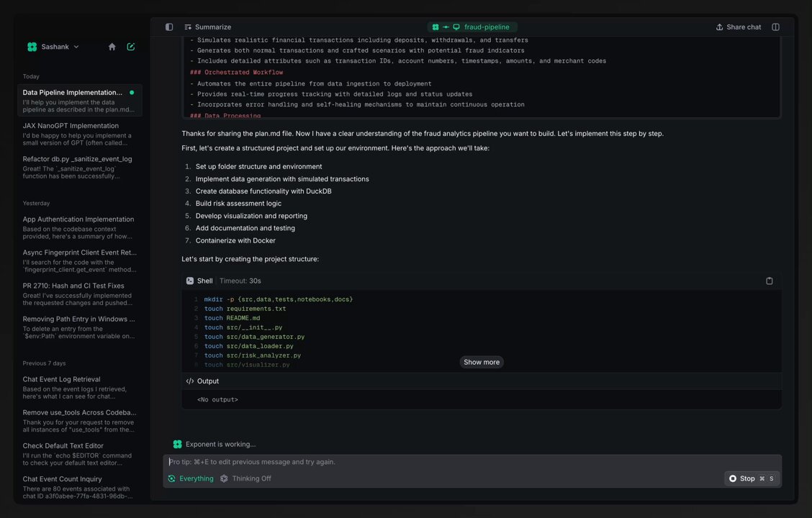Stop the running Exponent task
This screenshot has width=812, height=518.
752,478
